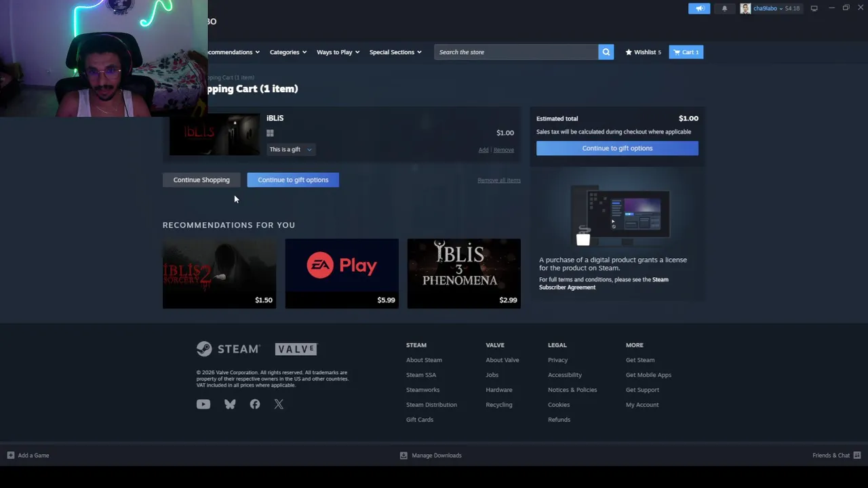Open the cha9labo account dropdown
868x488 pixels.
768,8
